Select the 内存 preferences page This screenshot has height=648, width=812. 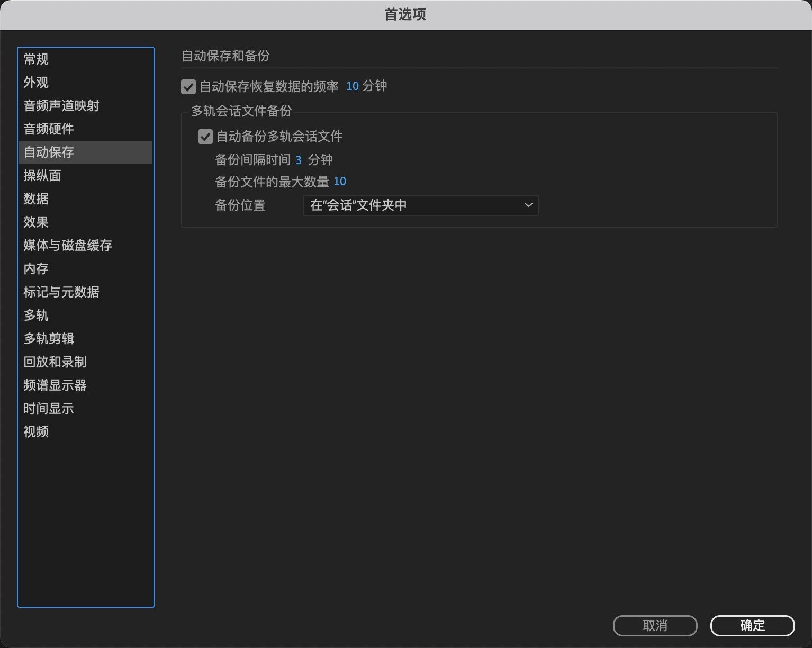[x=35, y=269]
